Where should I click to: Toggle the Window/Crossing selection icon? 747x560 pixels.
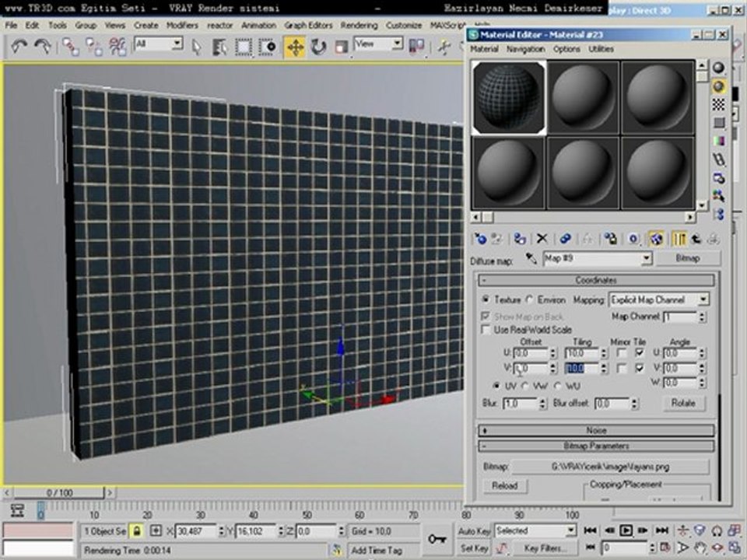(x=267, y=47)
